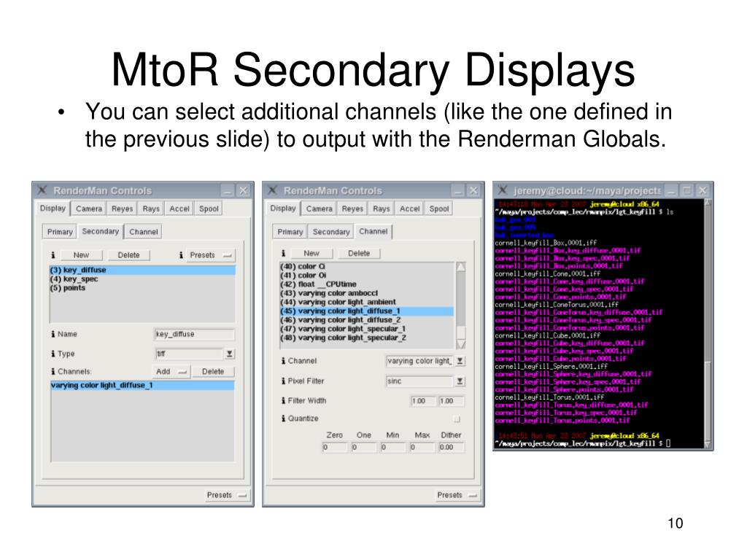Image resolution: width=747 pixels, height=560 pixels.
Task: Click info icon next to Secondary New button
Action: click(x=53, y=254)
